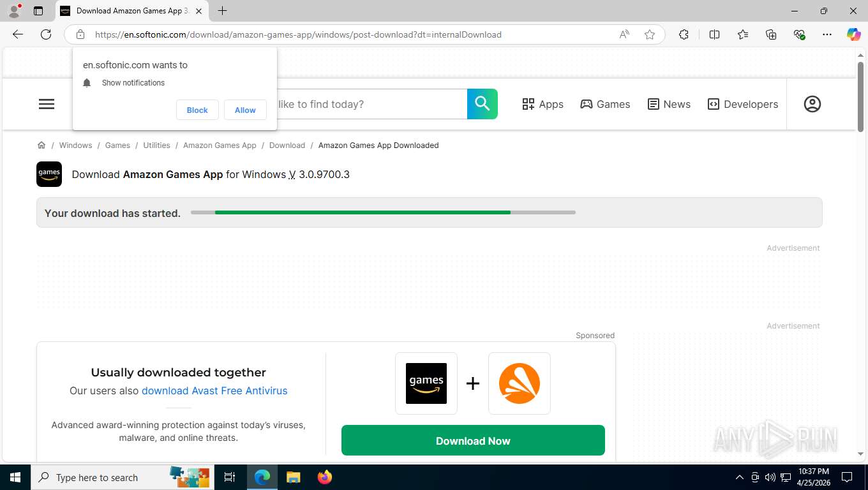Close the Download Amazon Games App tab
868x490 pixels.
(x=199, y=11)
